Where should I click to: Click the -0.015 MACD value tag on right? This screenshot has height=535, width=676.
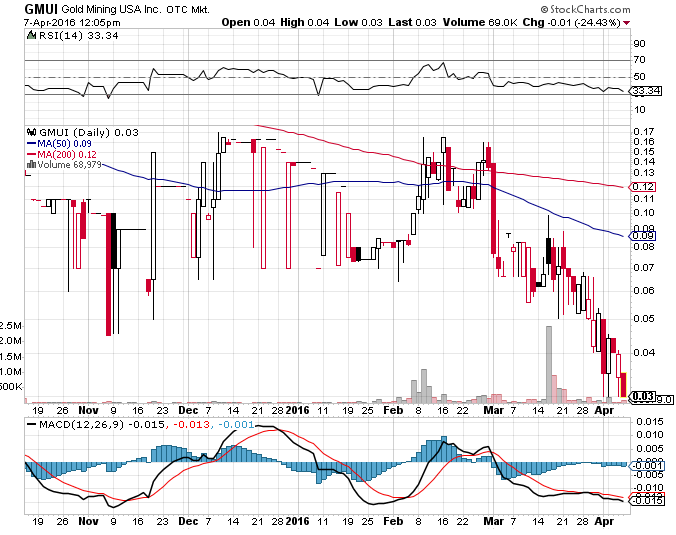(647, 501)
